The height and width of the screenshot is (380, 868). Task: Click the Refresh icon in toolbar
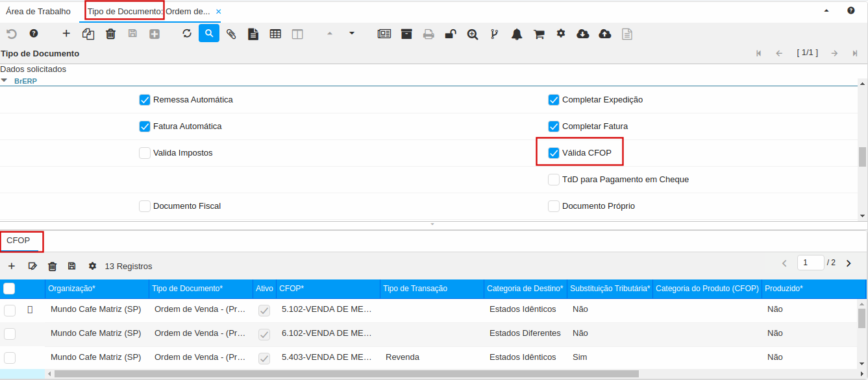tap(187, 34)
